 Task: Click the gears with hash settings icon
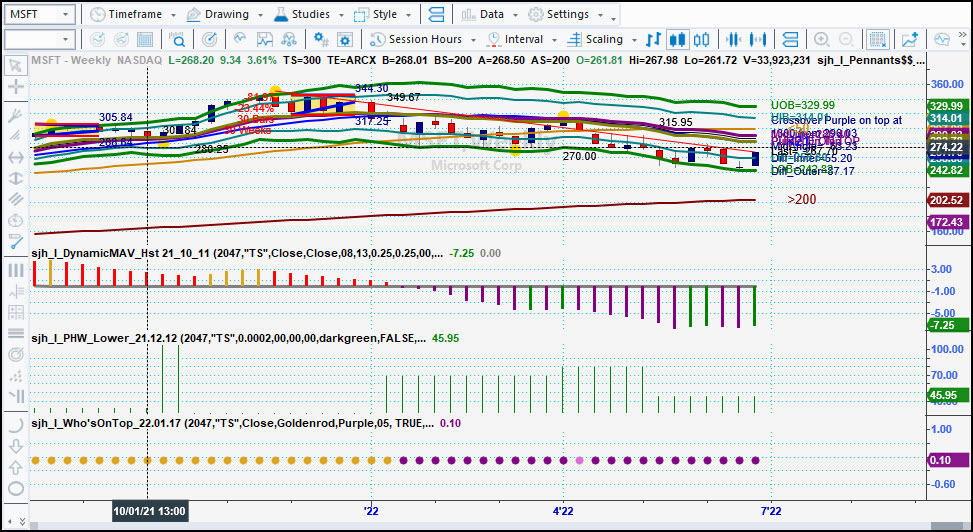(x=321, y=40)
